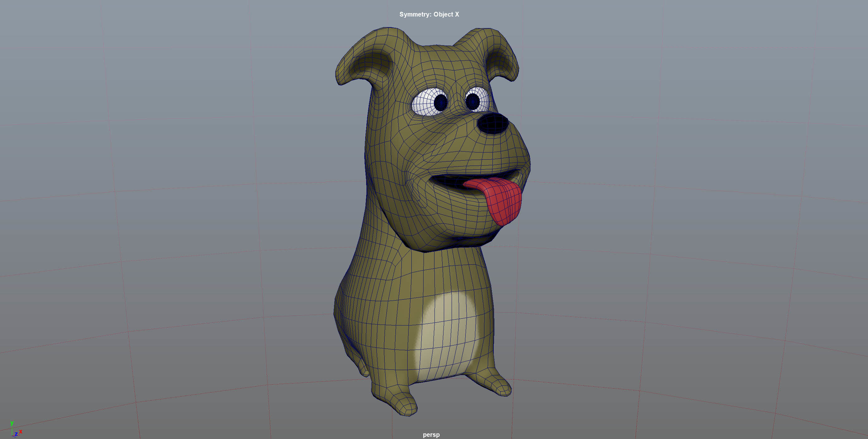This screenshot has width=868, height=439.
Task: Click the 'Symmetry: Object X' heads-up text
Action: (429, 14)
